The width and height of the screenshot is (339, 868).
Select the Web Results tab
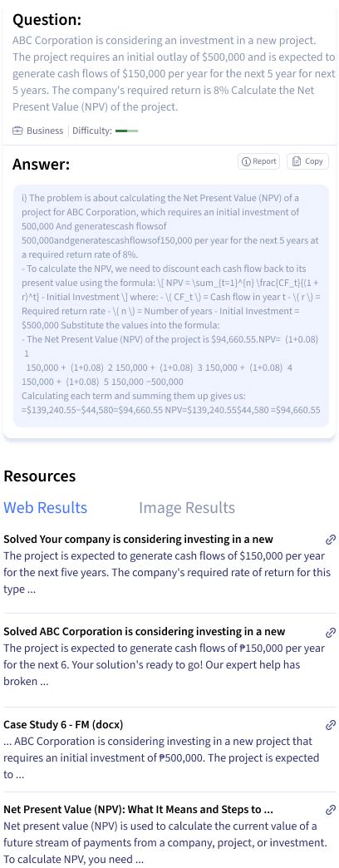[x=46, y=508]
